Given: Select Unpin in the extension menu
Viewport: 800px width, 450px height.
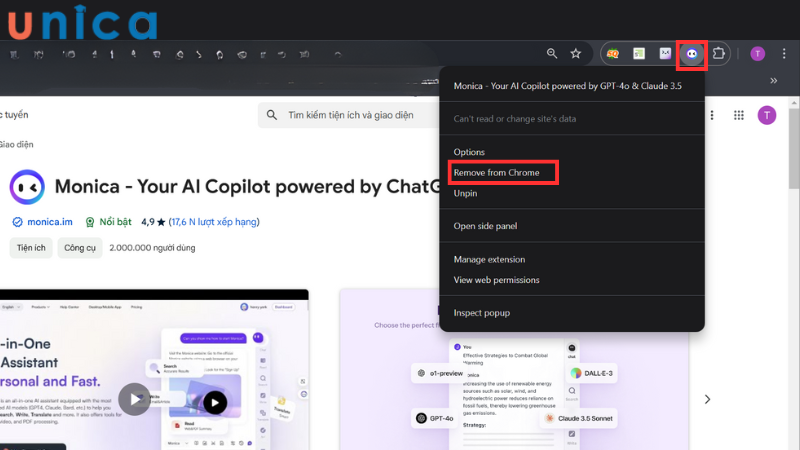Looking at the screenshot, I should [x=571, y=193].
